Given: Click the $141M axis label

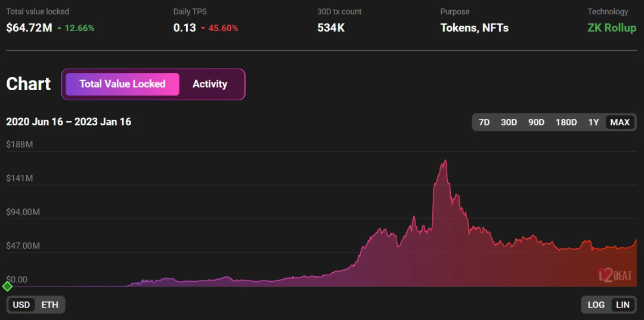Looking at the screenshot, I should 18,178.
